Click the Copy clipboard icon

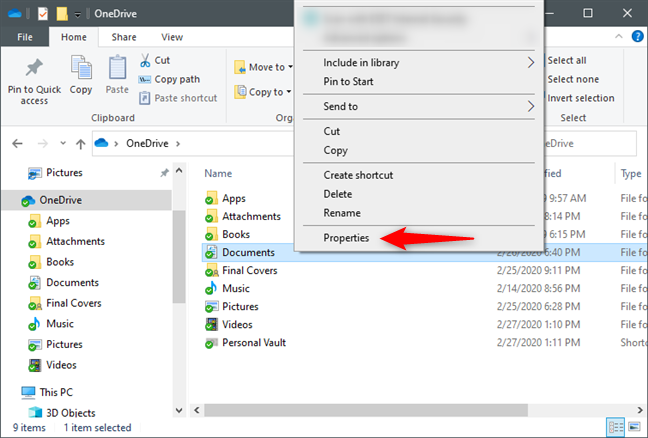pyautogui.click(x=81, y=67)
